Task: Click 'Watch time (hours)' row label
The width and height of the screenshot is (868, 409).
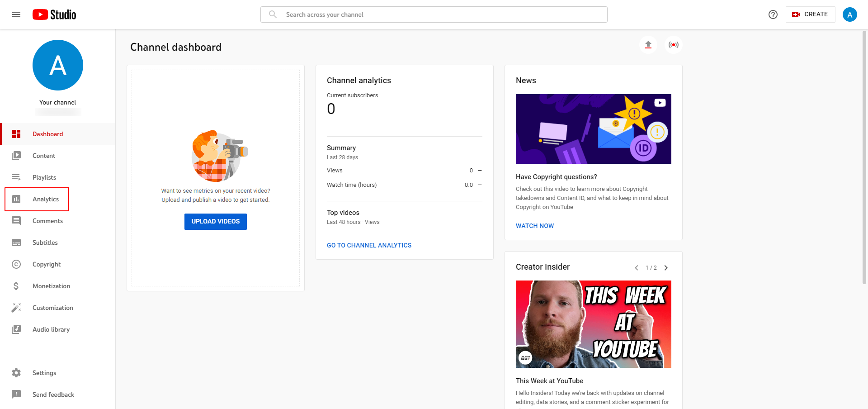Action: [x=352, y=185]
